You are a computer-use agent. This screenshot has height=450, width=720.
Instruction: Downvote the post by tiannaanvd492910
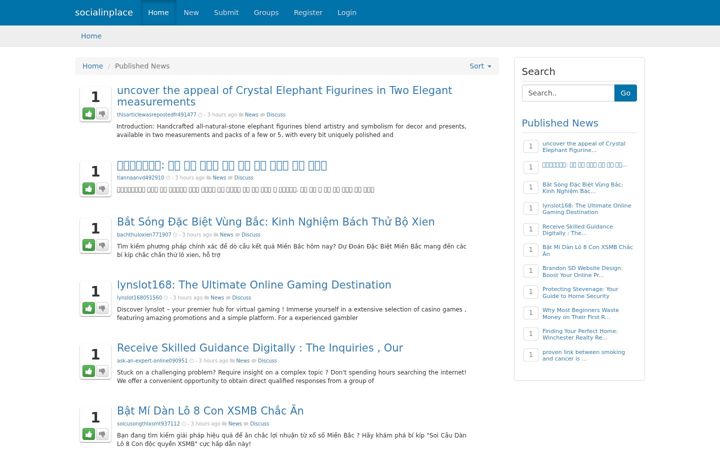102,188
